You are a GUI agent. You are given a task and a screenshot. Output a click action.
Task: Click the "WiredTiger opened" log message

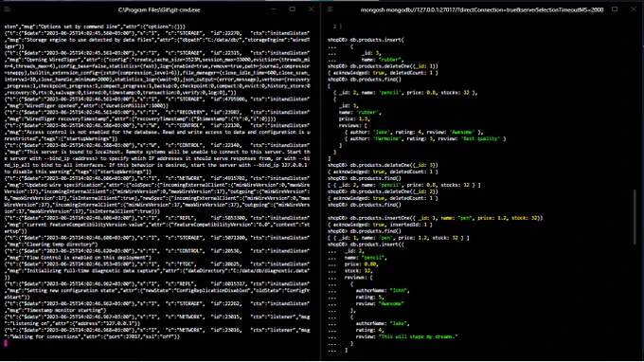coord(86,105)
